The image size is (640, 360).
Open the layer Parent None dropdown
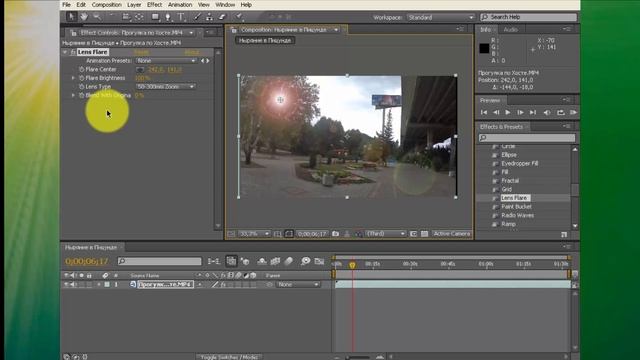[x=298, y=284]
